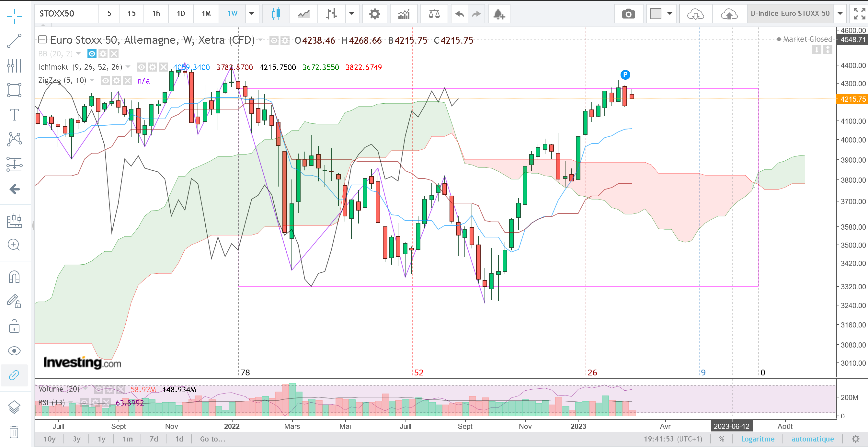Switch to the 1D timeframe
Viewport: 868px width, 447px height.
pos(181,14)
